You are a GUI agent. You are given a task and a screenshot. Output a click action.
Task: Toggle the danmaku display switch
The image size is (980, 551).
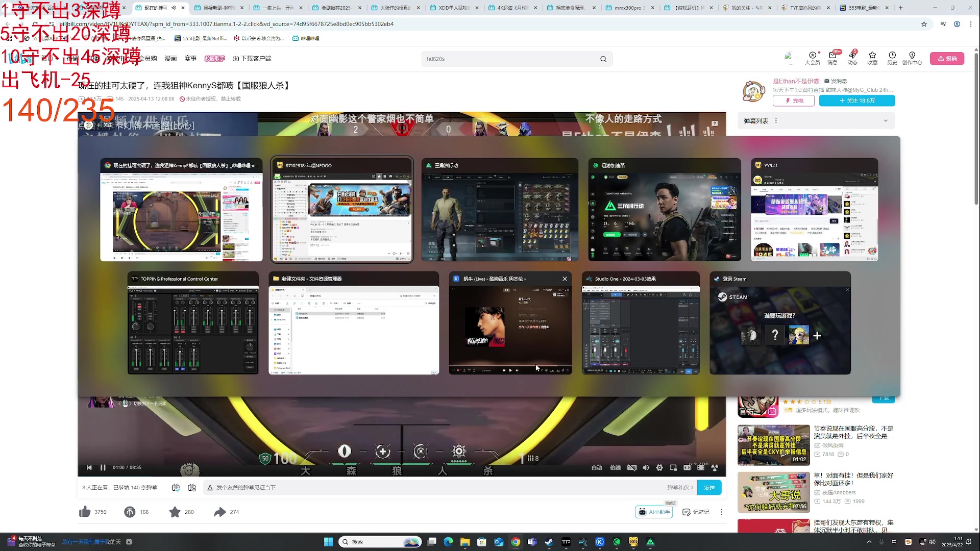[x=176, y=488]
